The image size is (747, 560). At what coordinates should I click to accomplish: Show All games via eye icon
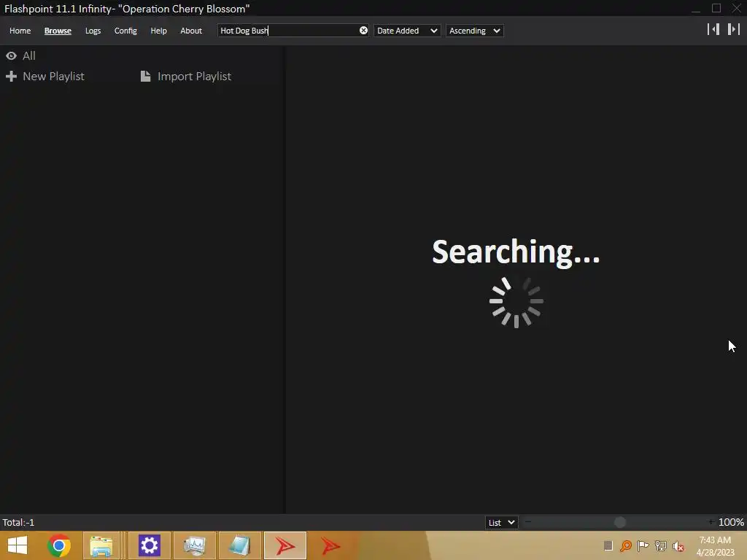(11, 55)
